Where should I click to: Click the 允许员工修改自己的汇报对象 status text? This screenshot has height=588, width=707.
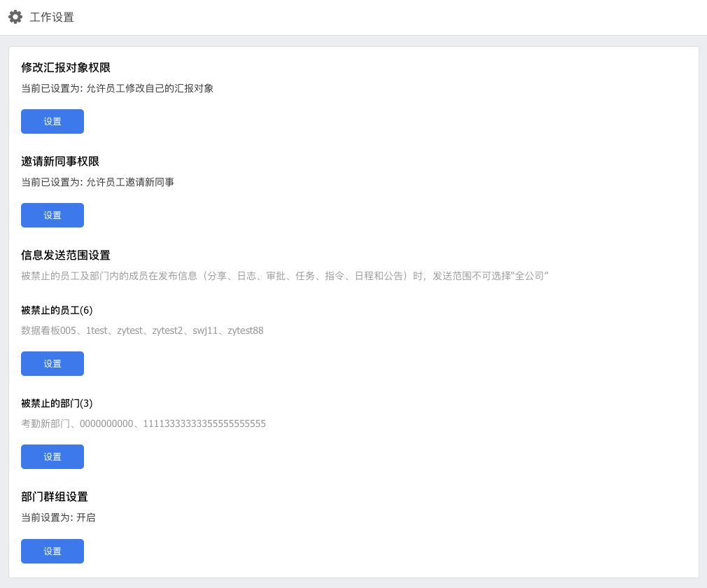click(x=150, y=88)
